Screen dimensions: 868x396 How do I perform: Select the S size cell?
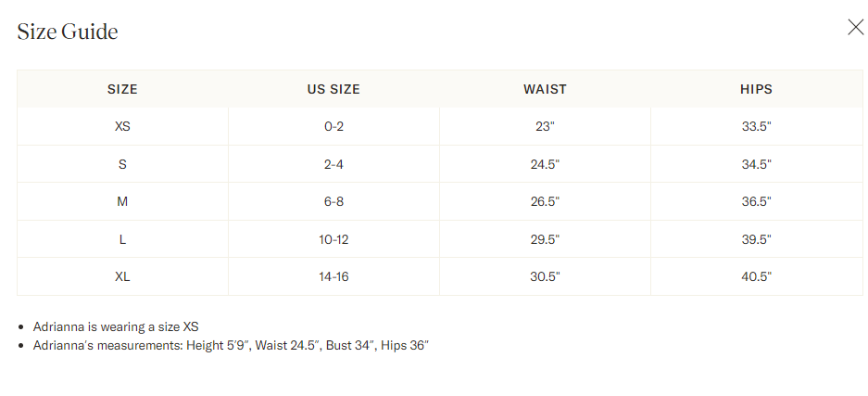122,164
